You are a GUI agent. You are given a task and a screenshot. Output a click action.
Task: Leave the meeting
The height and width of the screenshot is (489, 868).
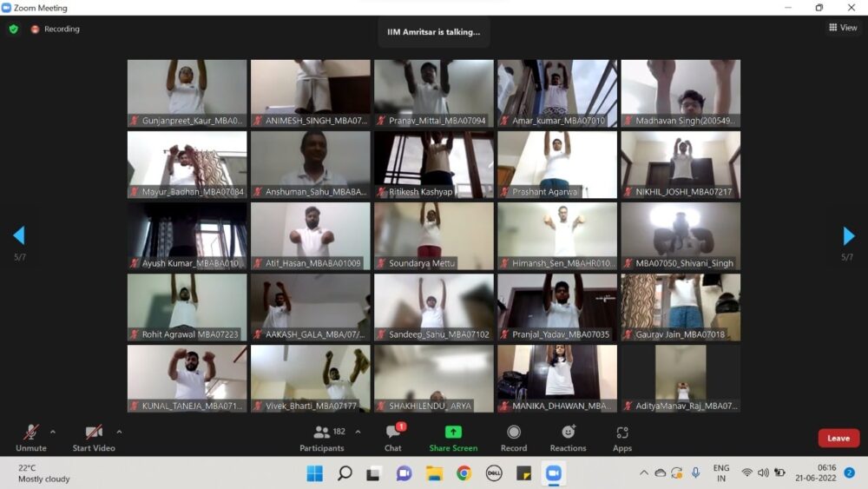click(838, 438)
